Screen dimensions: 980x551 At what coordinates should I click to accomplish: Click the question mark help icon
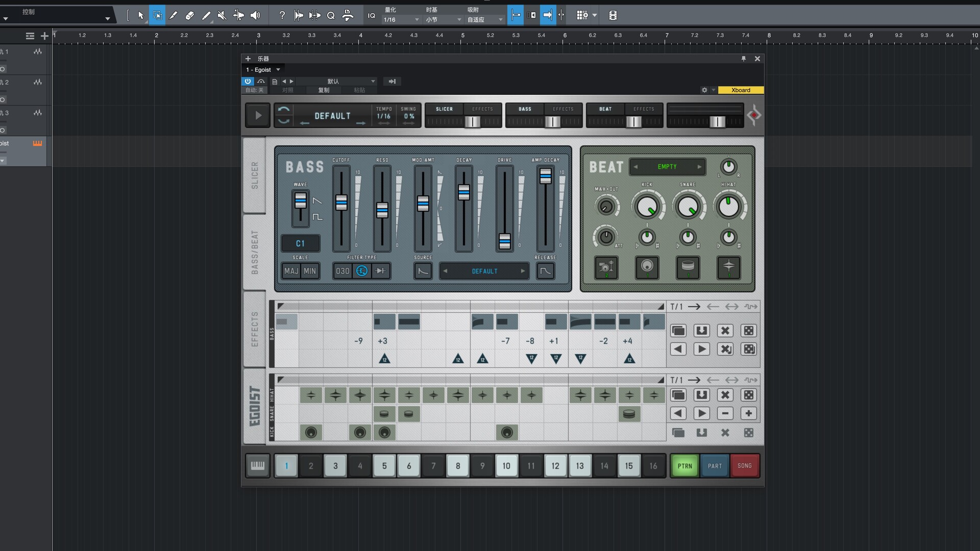tap(282, 15)
